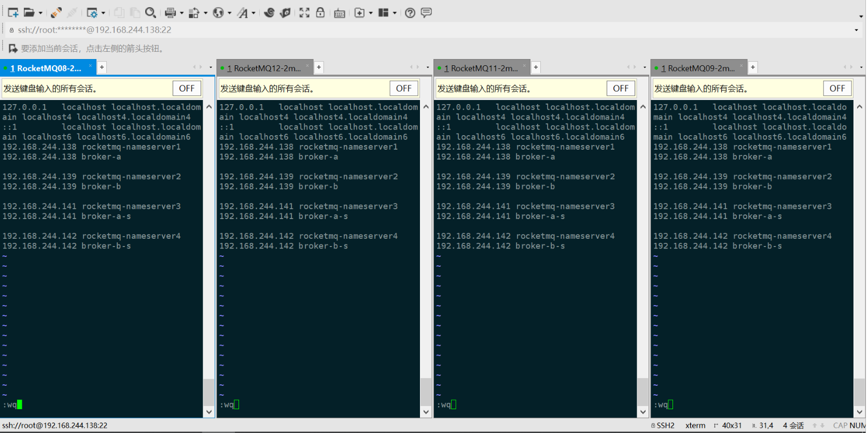Expand the Properties gear dropdown arrow
The width and height of the screenshot is (868, 433).
click(x=103, y=13)
